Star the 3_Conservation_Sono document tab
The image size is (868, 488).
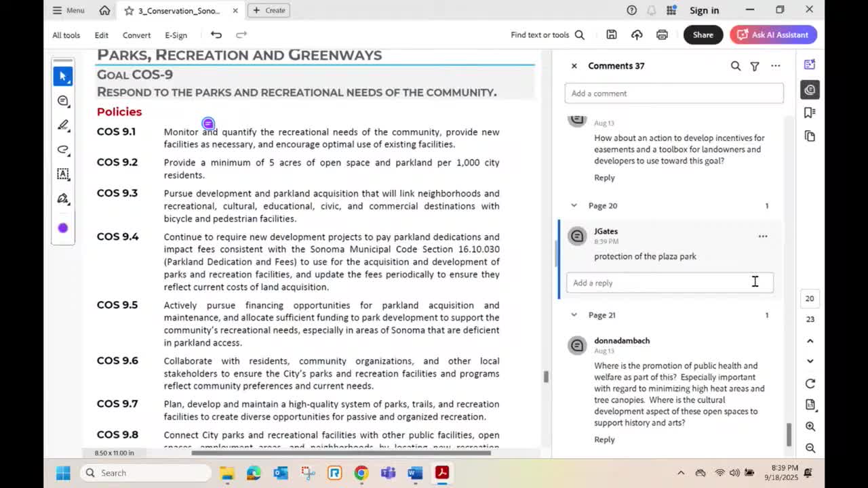[x=129, y=10]
